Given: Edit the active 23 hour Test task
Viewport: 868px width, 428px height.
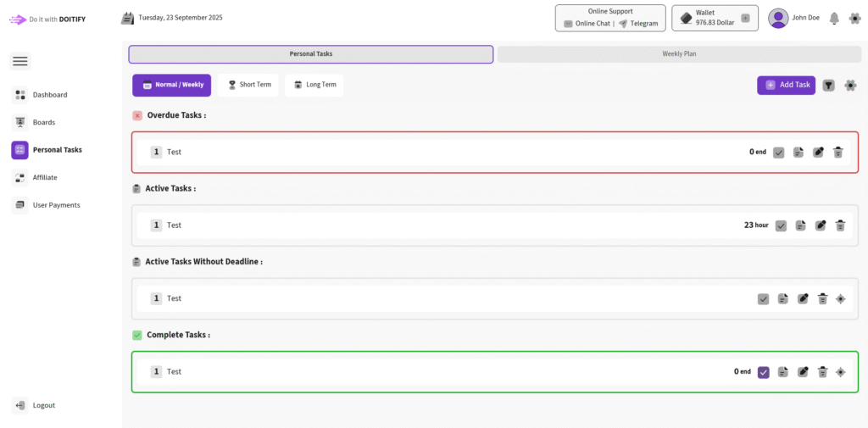Looking at the screenshot, I should [x=820, y=225].
